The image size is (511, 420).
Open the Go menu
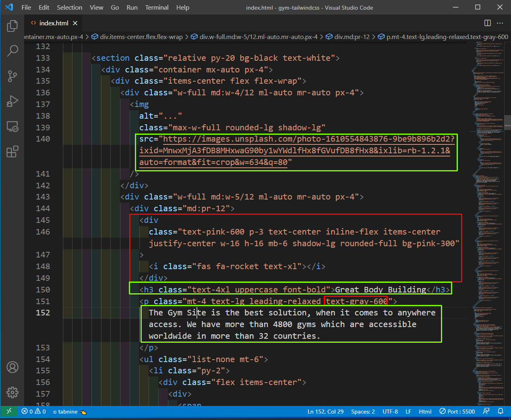(x=115, y=7)
